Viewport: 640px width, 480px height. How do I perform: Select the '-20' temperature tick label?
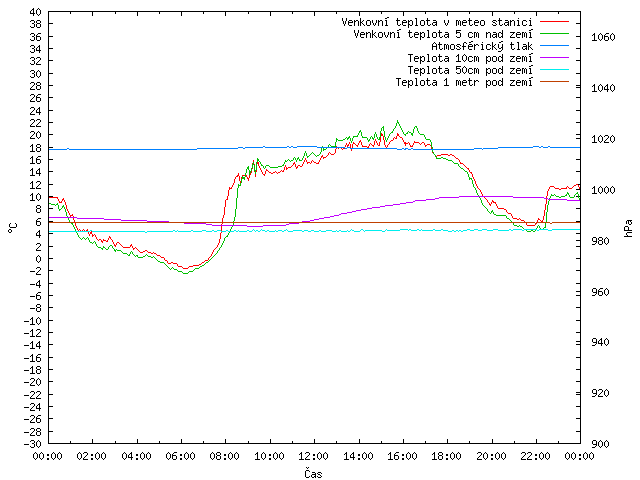[33, 382]
